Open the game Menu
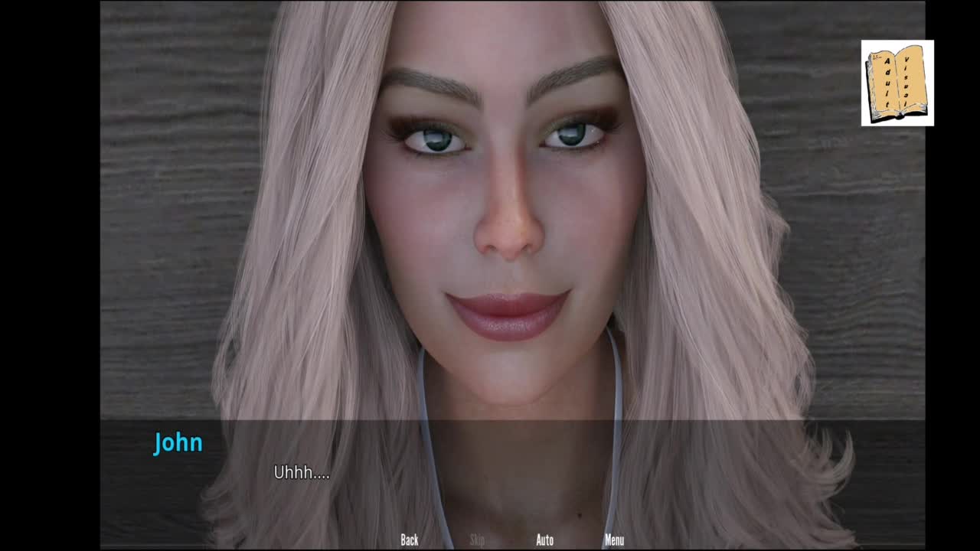980x551 pixels. click(614, 540)
